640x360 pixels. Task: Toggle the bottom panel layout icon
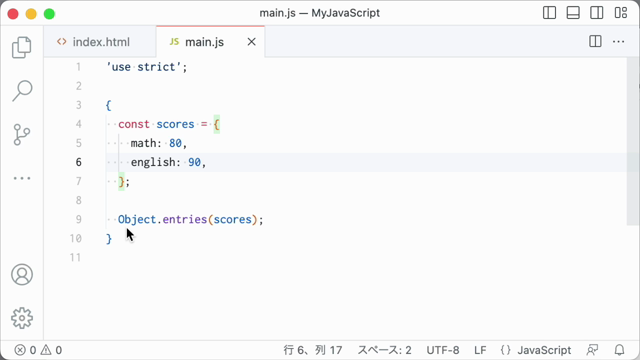tap(573, 13)
